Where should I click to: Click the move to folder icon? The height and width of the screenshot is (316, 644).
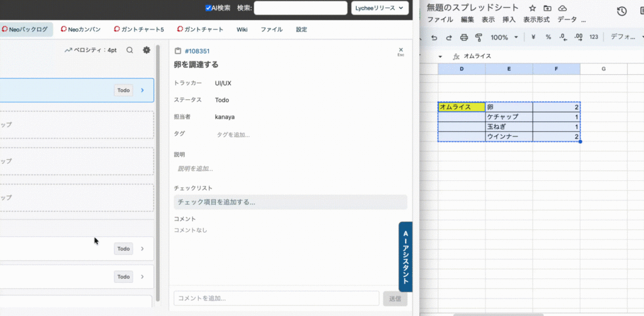click(547, 8)
